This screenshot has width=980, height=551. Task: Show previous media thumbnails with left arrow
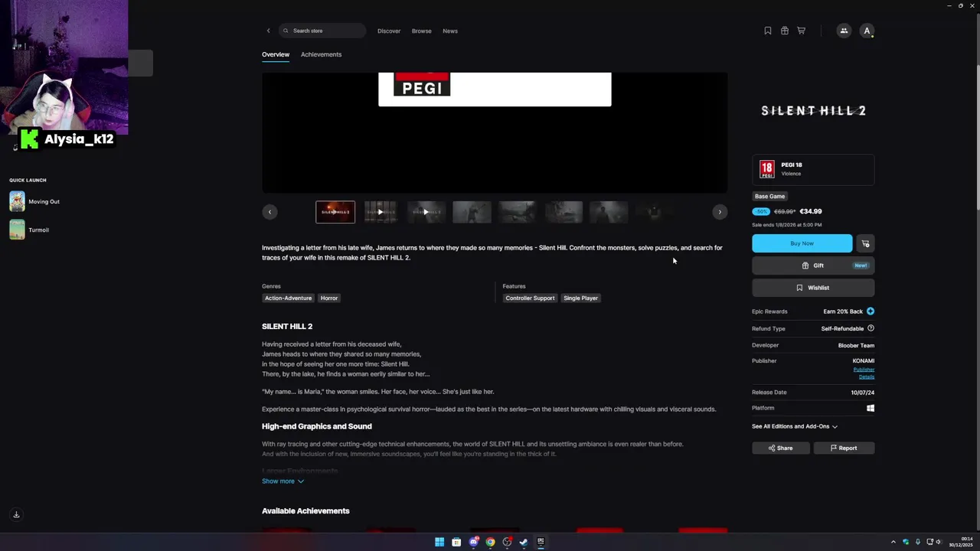pos(269,212)
